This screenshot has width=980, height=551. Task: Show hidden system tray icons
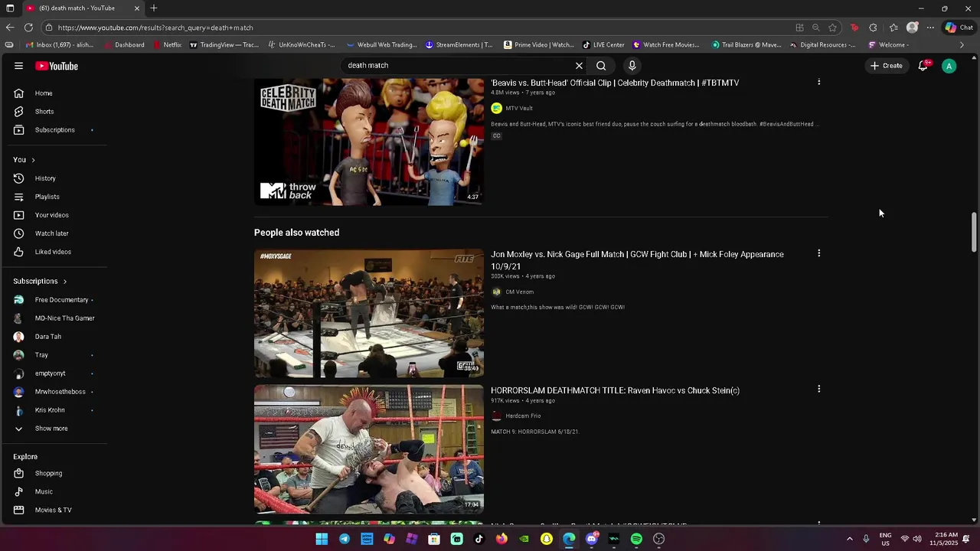[849, 540]
